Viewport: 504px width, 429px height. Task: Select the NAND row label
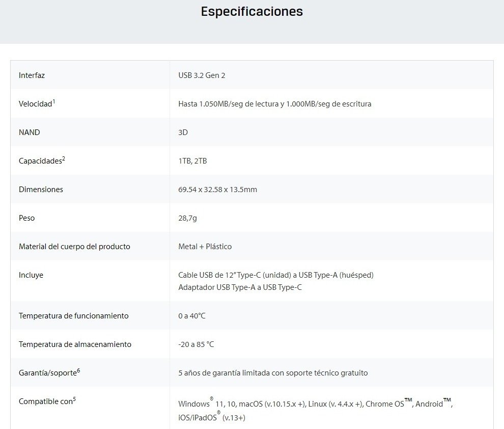[29, 132]
